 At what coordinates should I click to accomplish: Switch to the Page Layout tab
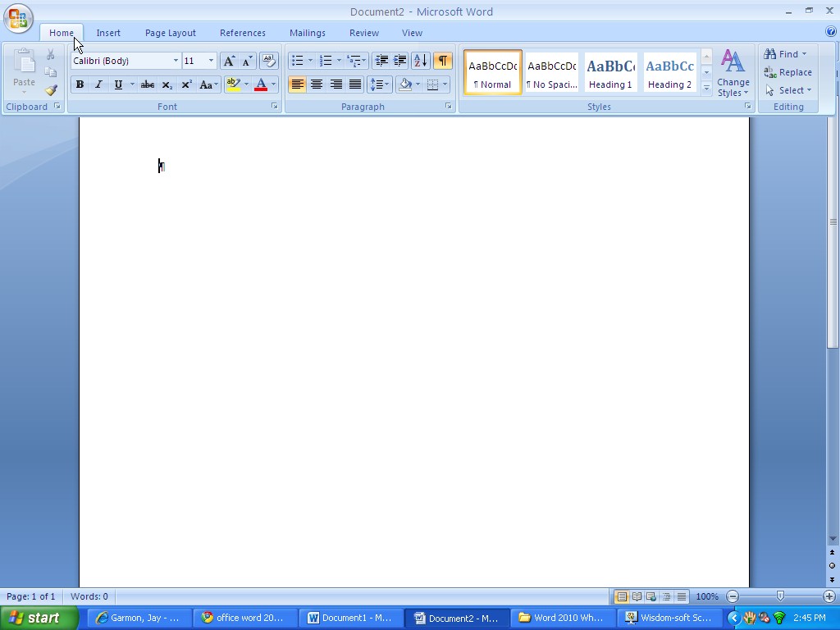pos(170,33)
